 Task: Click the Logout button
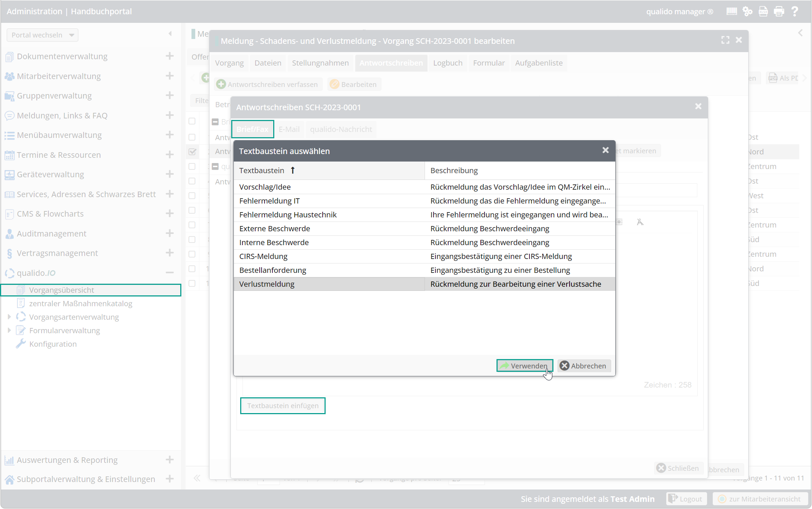point(686,499)
